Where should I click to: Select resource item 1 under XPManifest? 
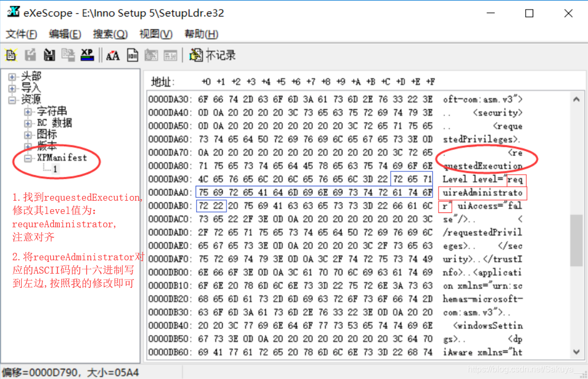click(55, 169)
